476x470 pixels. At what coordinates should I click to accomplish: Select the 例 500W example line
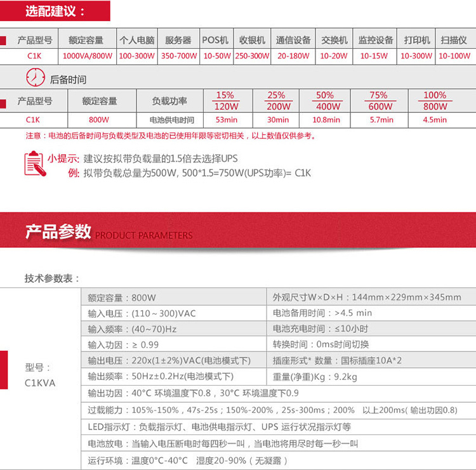pos(189,173)
